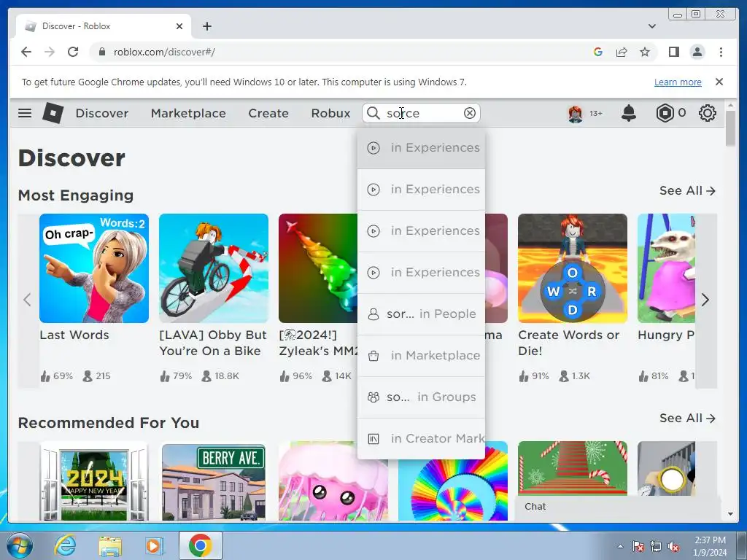The image size is (747, 560).
Task: Search 'in Groups' suggestion
Action: (x=421, y=397)
